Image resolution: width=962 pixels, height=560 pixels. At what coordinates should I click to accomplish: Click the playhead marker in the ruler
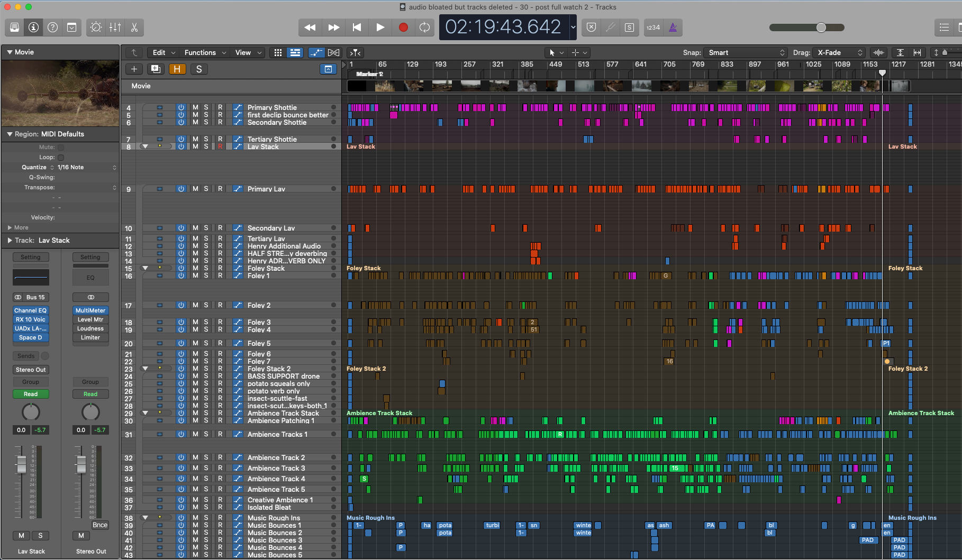(882, 73)
